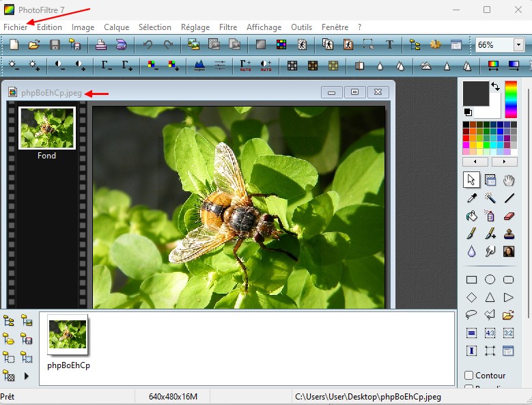
Task: Swap foreground and background colors
Action: (496, 87)
